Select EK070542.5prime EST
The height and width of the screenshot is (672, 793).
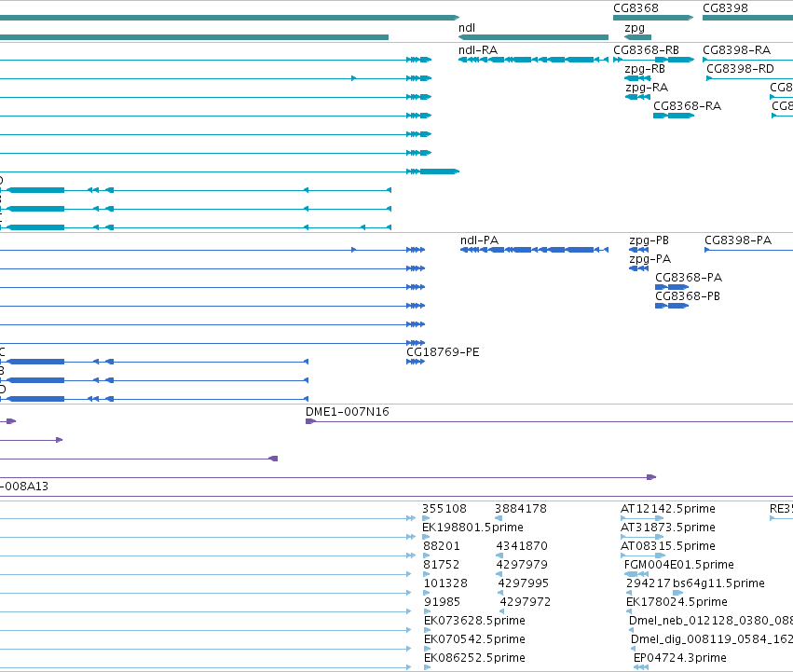tap(427, 650)
